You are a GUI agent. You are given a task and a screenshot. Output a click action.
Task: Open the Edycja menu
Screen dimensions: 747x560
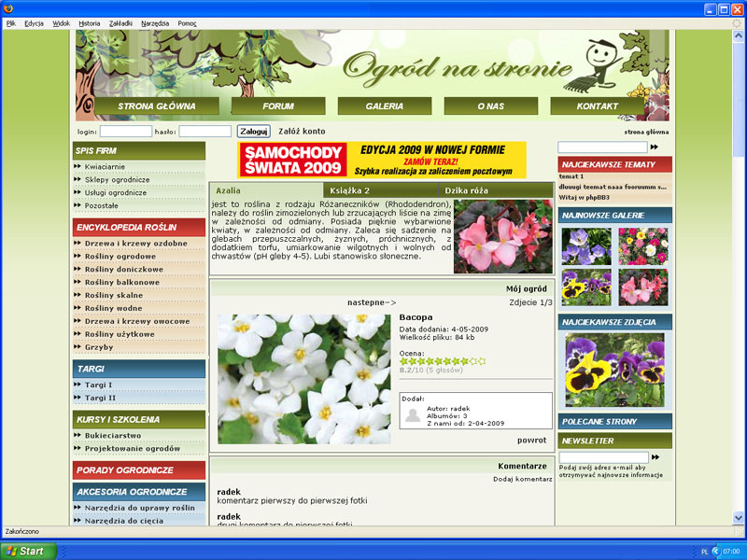coord(34,23)
